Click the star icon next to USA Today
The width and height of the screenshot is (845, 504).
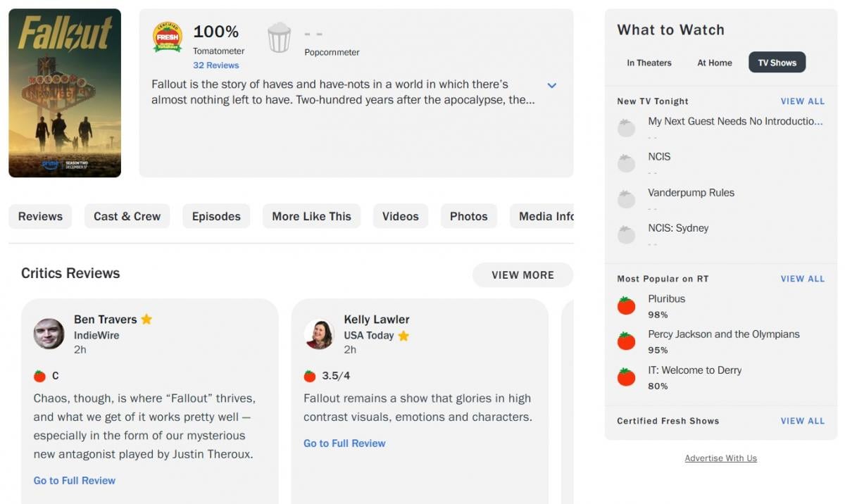point(403,336)
